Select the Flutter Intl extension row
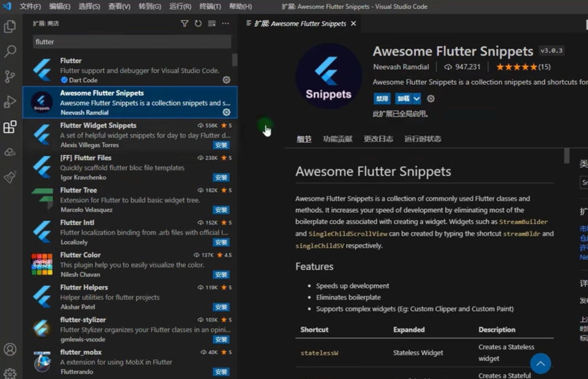Screen dimensions: 588x379 point(130,232)
